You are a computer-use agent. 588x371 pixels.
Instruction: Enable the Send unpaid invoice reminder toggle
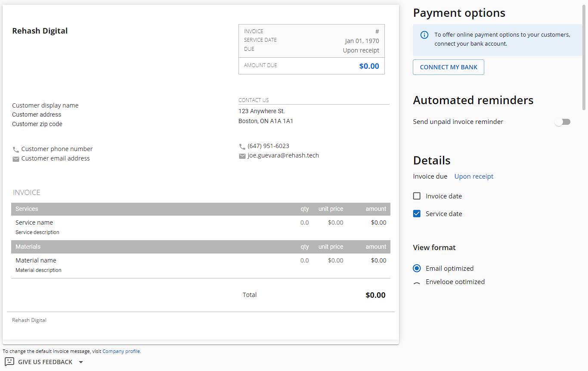pyautogui.click(x=563, y=122)
